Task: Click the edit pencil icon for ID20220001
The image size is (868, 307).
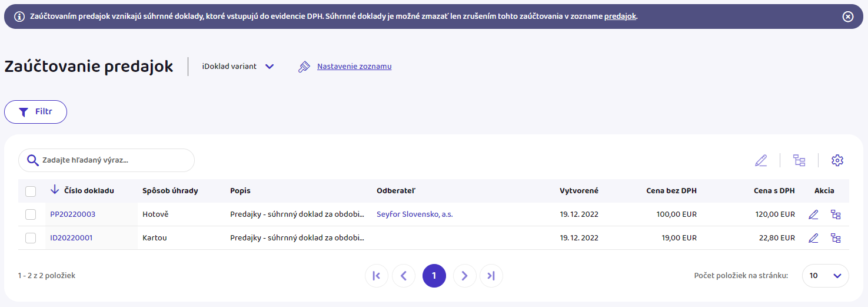Action: pyautogui.click(x=813, y=238)
